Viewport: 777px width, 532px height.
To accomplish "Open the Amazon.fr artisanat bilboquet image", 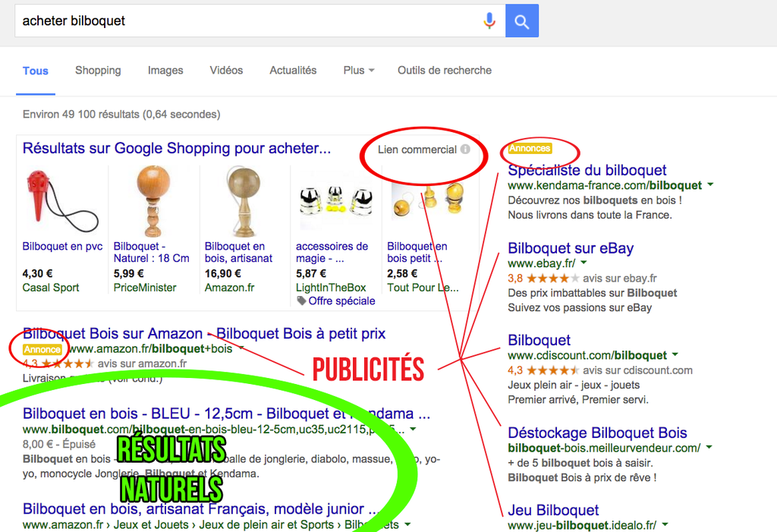I will tap(243, 201).
